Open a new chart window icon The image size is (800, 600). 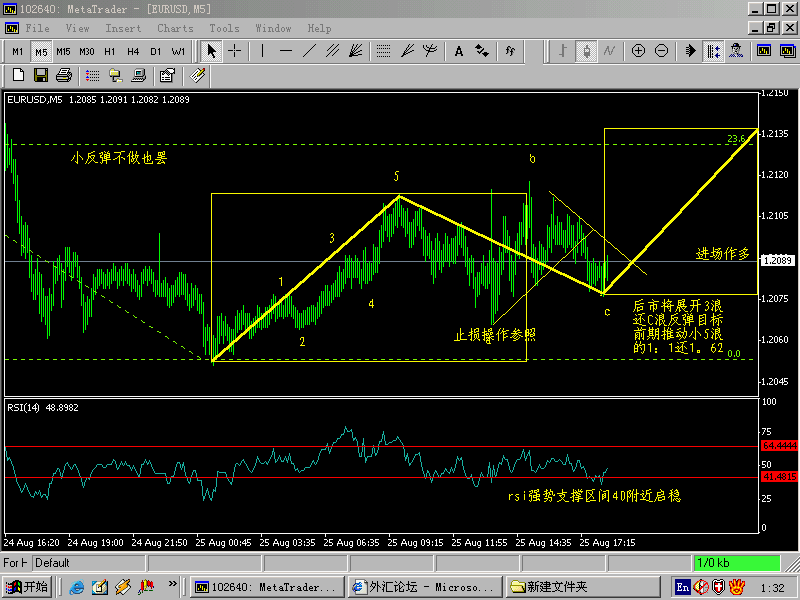click(764, 51)
